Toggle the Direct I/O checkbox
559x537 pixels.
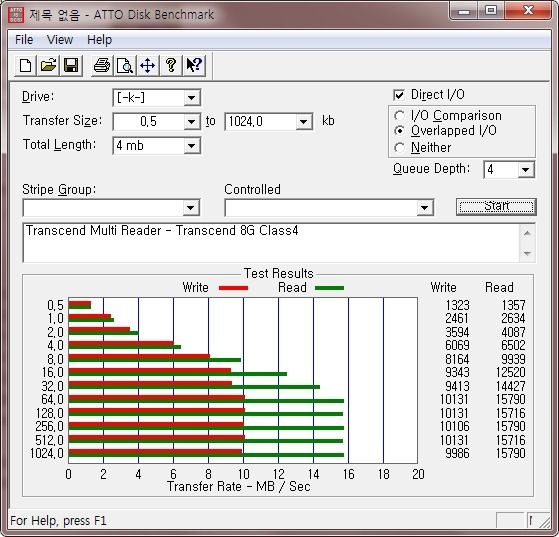[x=399, y=95]
